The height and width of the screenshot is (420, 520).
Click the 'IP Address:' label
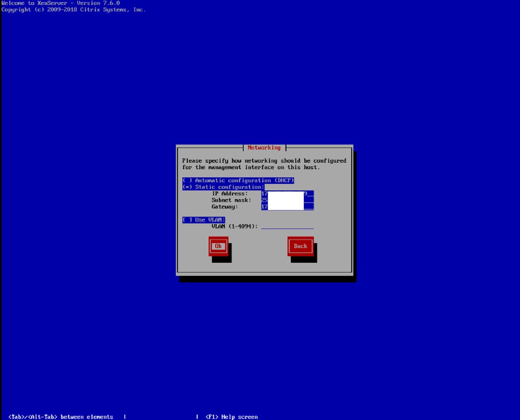pyautogui.click(x=230, y=193)
